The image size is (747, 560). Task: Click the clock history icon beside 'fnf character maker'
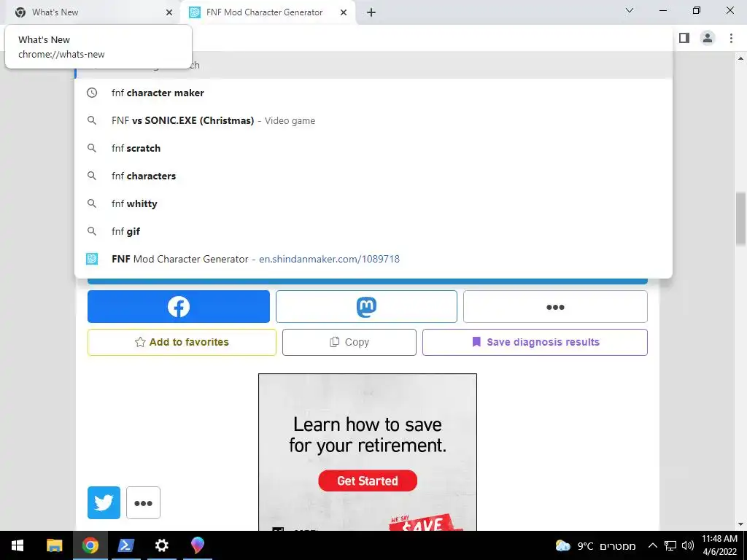tap(92, 93)
